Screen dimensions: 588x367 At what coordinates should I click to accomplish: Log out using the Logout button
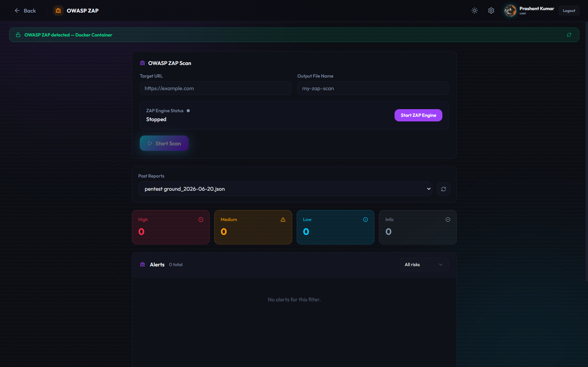click(569, 10)
